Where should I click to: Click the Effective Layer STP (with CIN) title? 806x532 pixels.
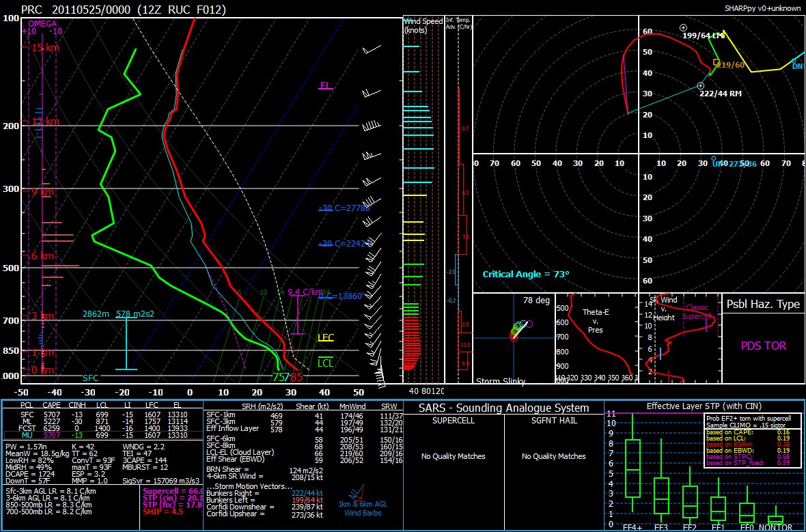pos(704,406)
